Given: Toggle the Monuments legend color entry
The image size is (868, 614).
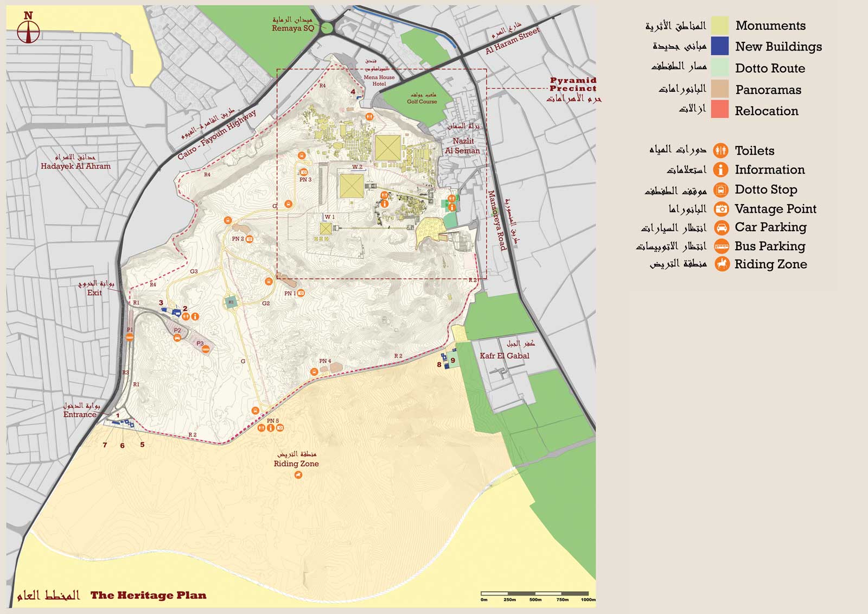Looking at the screenshot, I should (x=721, y=25).
